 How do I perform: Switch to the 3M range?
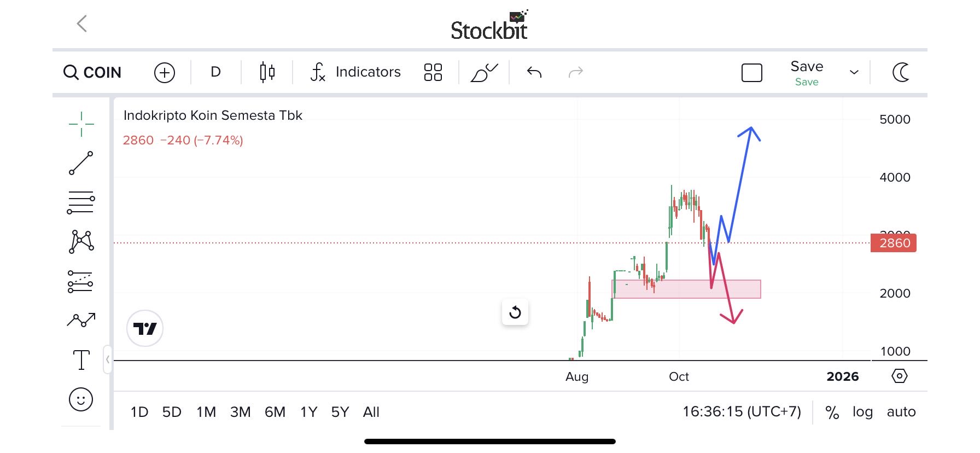tap(240, 412)
